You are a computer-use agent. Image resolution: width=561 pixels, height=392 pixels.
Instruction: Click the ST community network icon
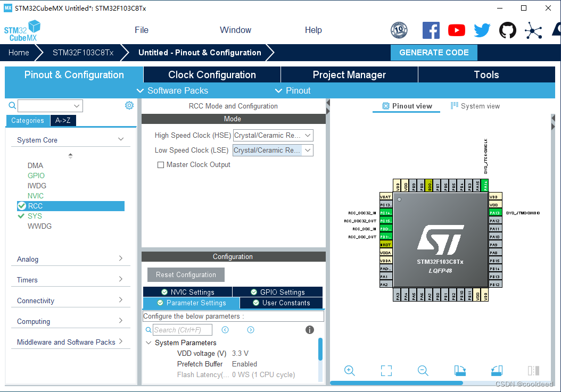[x=533, y=30]
